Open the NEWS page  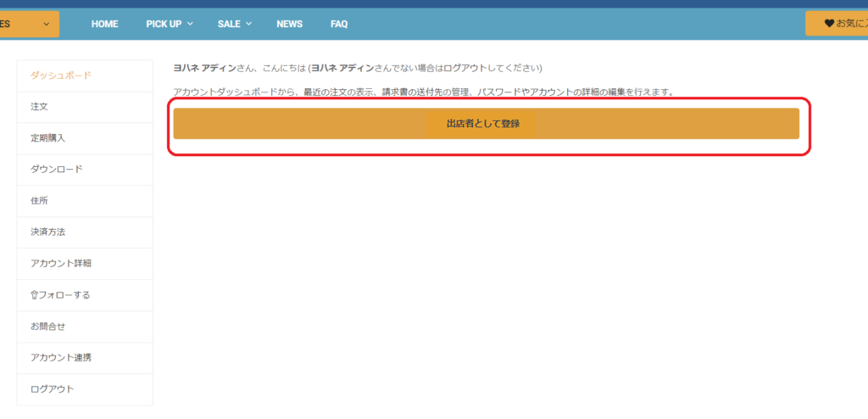(x=289, y=24)
